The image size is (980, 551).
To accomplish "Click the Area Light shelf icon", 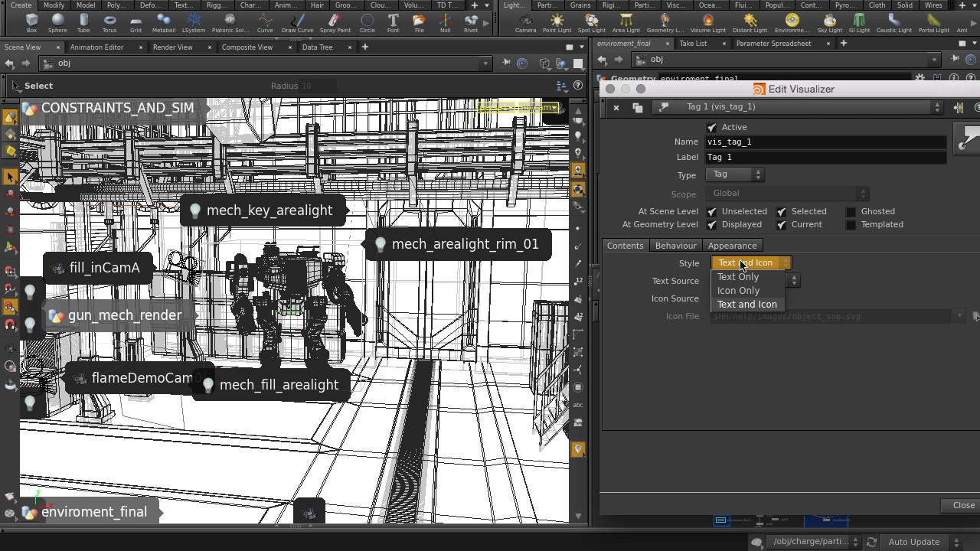I will pos(626,22).
